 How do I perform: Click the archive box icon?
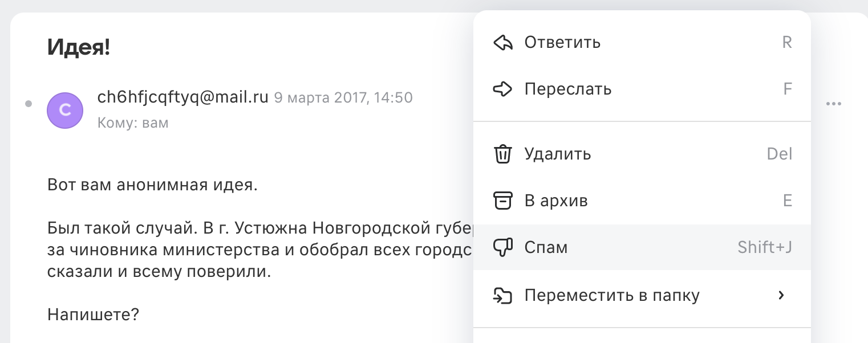pos(502,201)
